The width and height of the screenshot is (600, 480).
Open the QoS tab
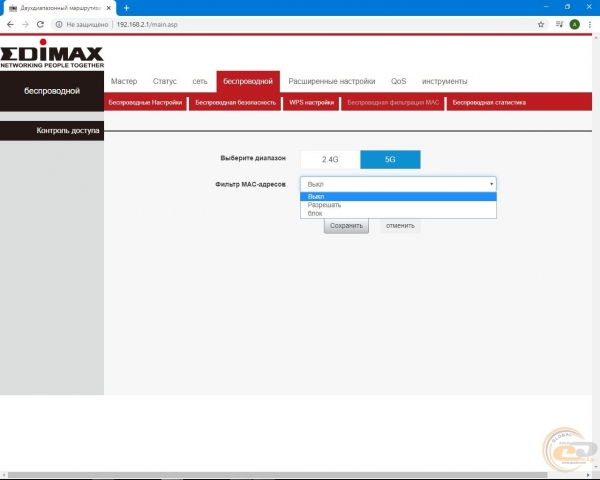click(x=398, y=81)
